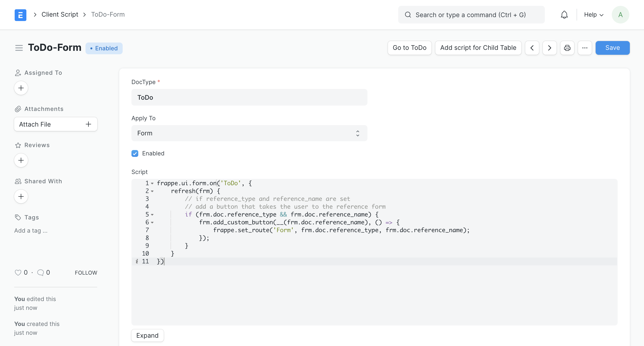Toggle the heart like icon

[x=18, y=272]
